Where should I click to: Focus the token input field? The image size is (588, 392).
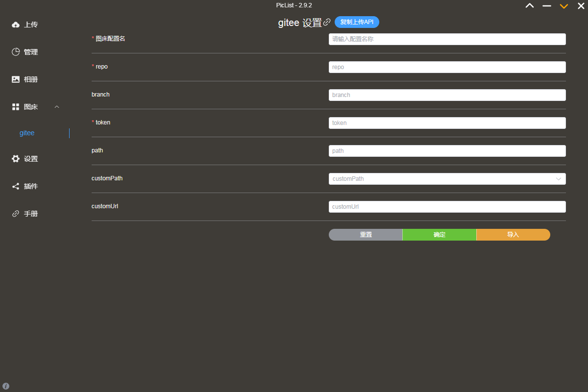[447, 123]
